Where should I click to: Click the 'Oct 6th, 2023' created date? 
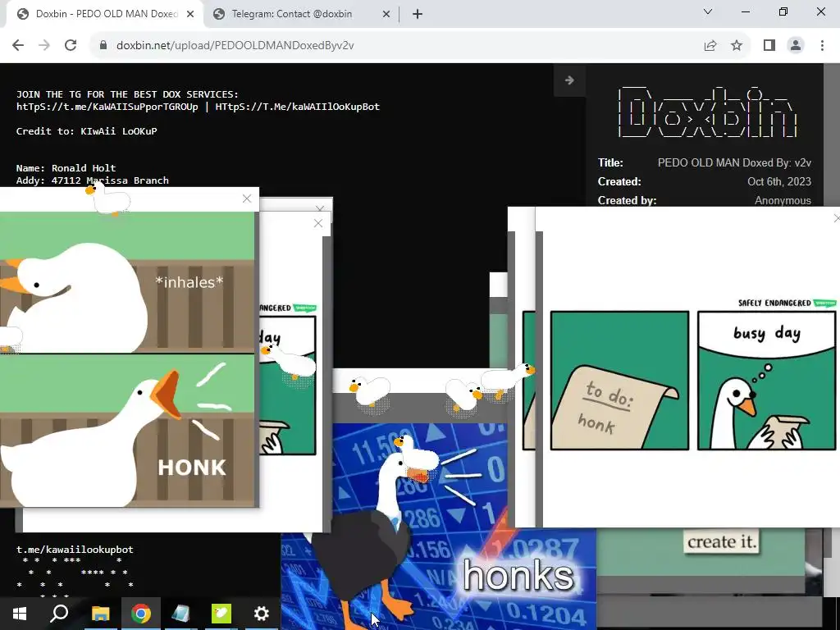pyautogui.click(x=779, y=181)
